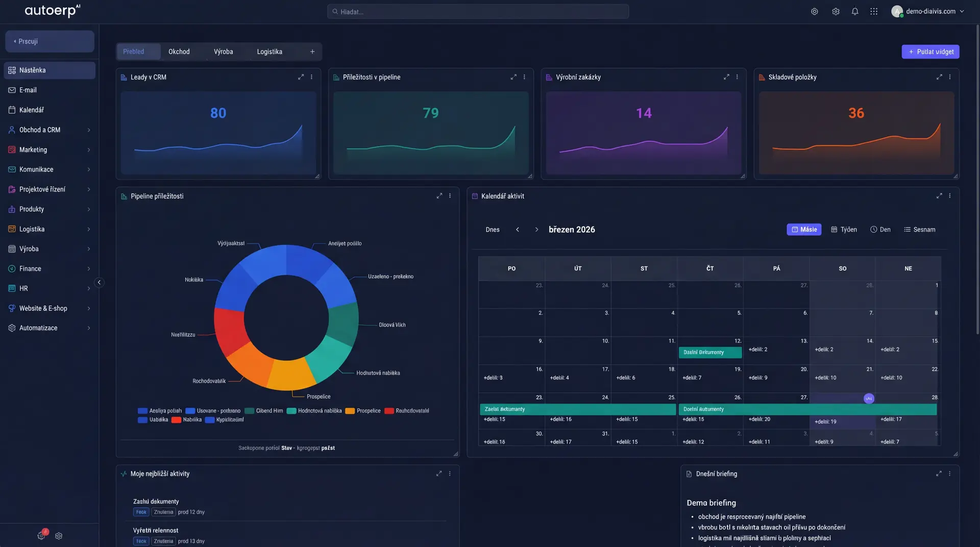Viewport: 980px width, 547px height.
Task: Expand the Leady v CRM widget fullscreen
Action: coord(301,77)
